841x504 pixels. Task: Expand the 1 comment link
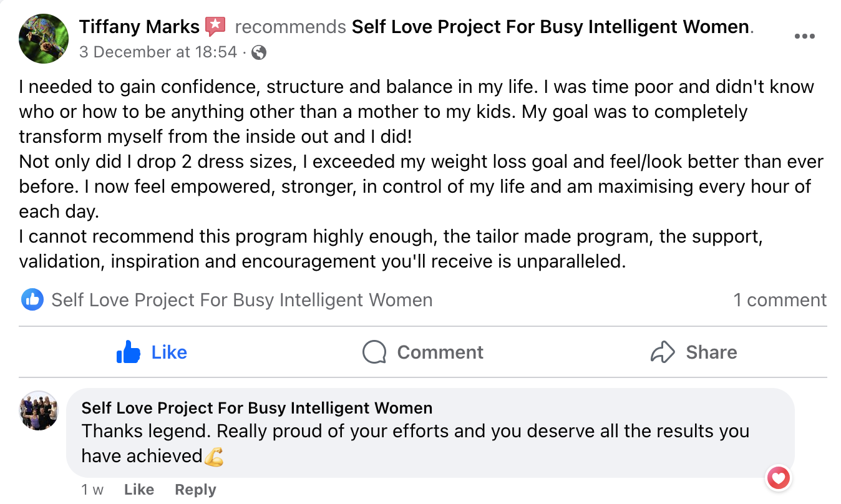[x=779, y=300]
